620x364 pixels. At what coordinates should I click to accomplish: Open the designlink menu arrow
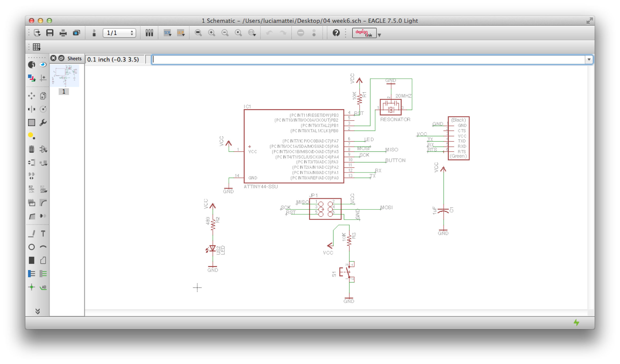pyautogui.click(x=379, y=35)
